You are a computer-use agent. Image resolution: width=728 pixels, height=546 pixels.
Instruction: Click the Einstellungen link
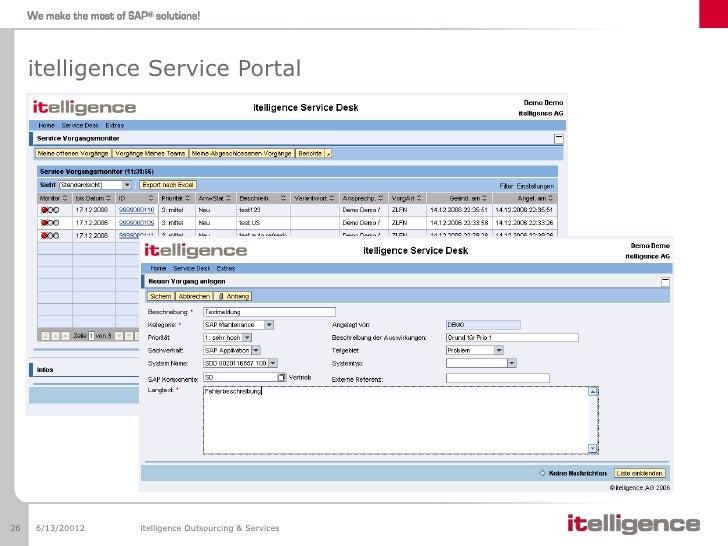535,186
